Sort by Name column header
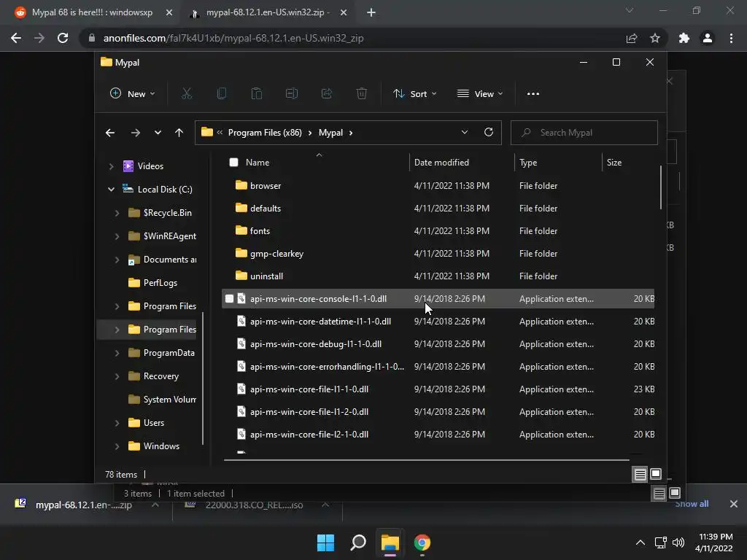The height and width of the screenshot is (560, 747). 258,163
